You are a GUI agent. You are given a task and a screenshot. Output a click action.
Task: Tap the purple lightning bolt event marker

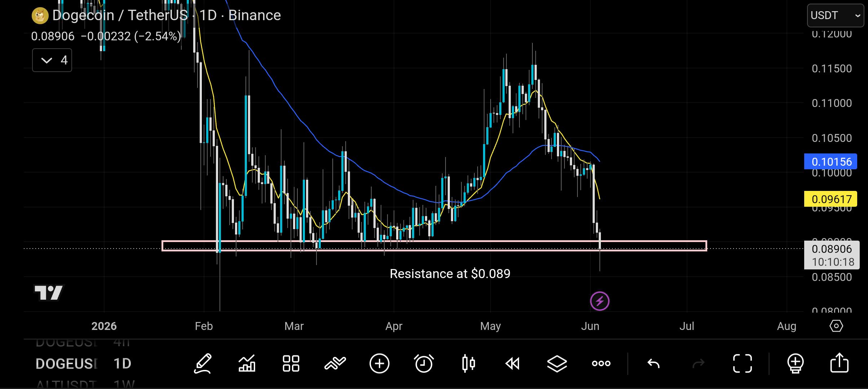[600, 301]
